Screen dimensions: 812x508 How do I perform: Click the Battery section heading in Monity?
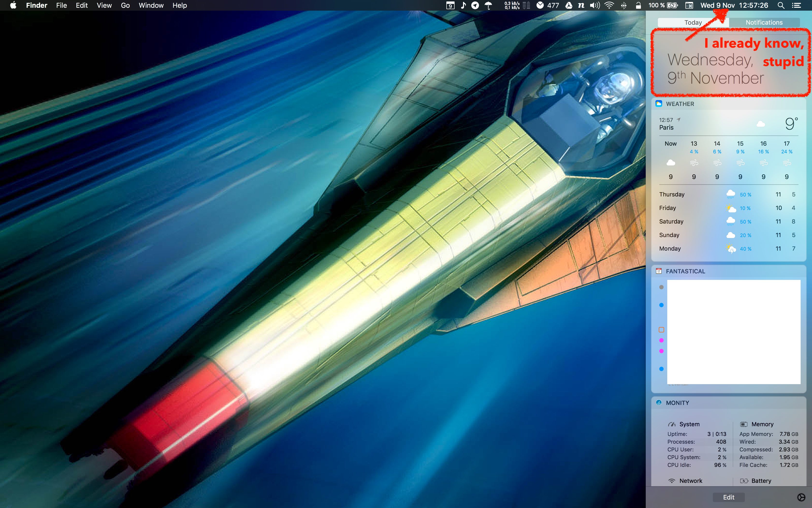click(x=761, y=481)
